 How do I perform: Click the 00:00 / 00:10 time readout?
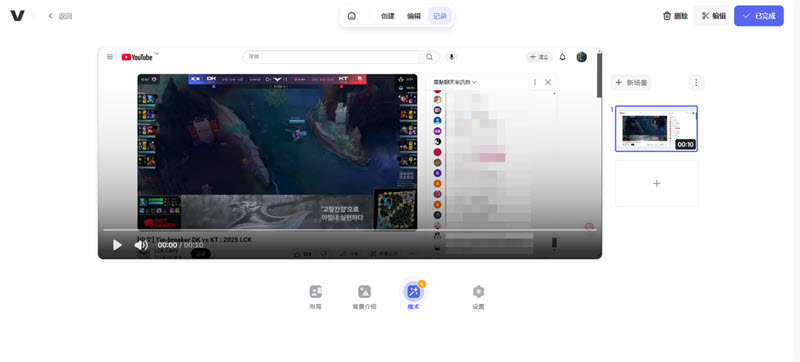(x=180, y=245)
